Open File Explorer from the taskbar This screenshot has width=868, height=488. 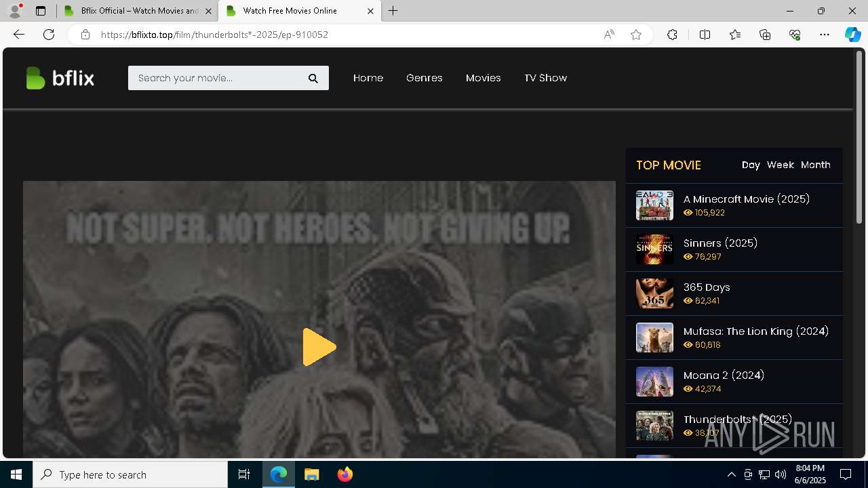(312, 474)
